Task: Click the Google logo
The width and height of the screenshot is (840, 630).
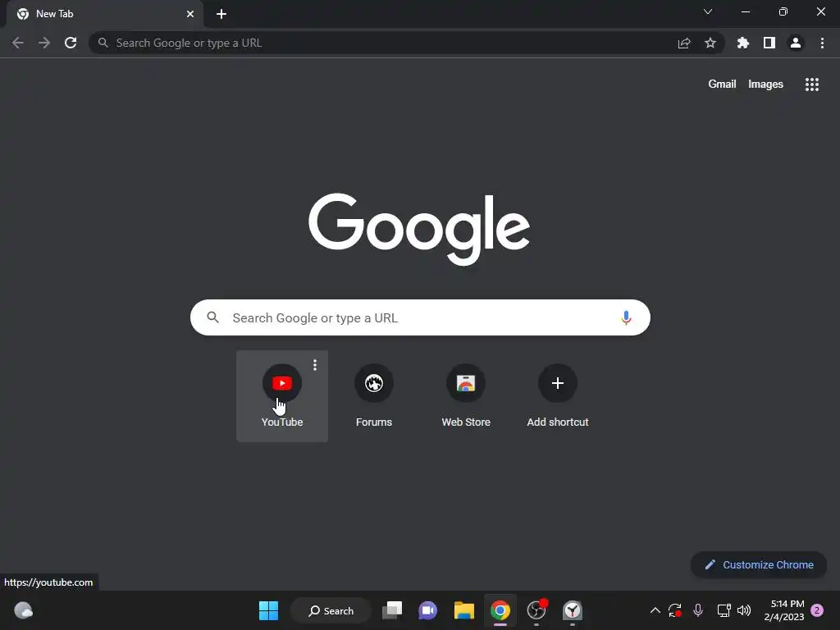Action: pos(419,229)
